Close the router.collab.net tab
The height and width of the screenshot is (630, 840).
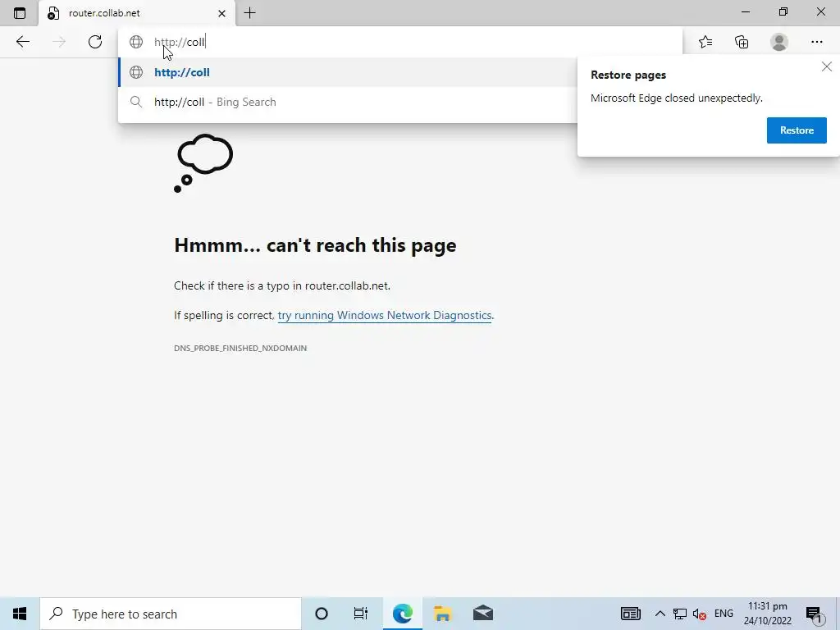[221, 13]
